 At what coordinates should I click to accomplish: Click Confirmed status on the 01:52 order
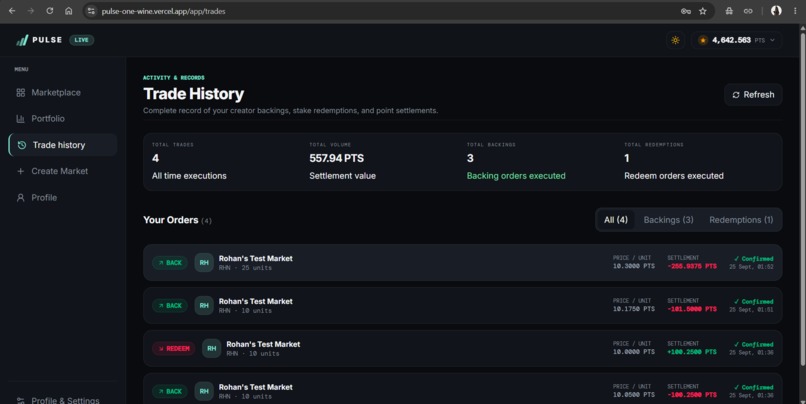coord(754,259)
